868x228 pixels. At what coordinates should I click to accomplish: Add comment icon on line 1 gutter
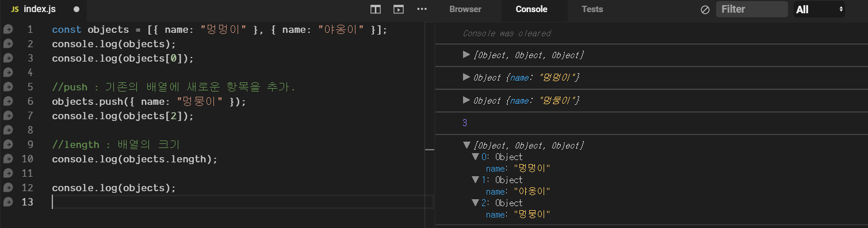8,29
